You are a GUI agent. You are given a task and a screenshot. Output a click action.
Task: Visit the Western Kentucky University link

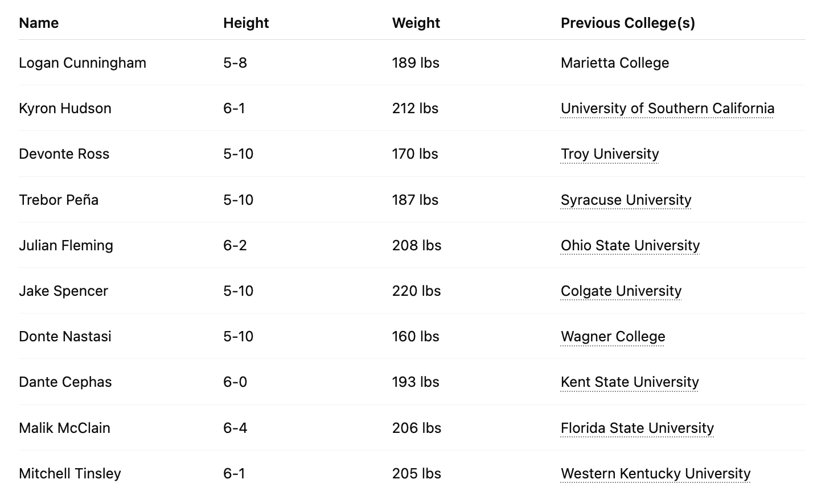pyautogui.click(x=655, y=474)
